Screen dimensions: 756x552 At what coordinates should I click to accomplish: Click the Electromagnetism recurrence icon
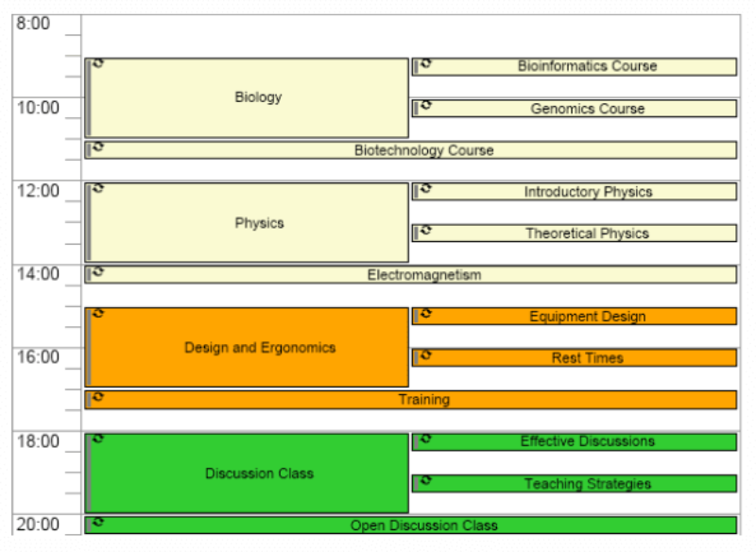coord(97,272)
